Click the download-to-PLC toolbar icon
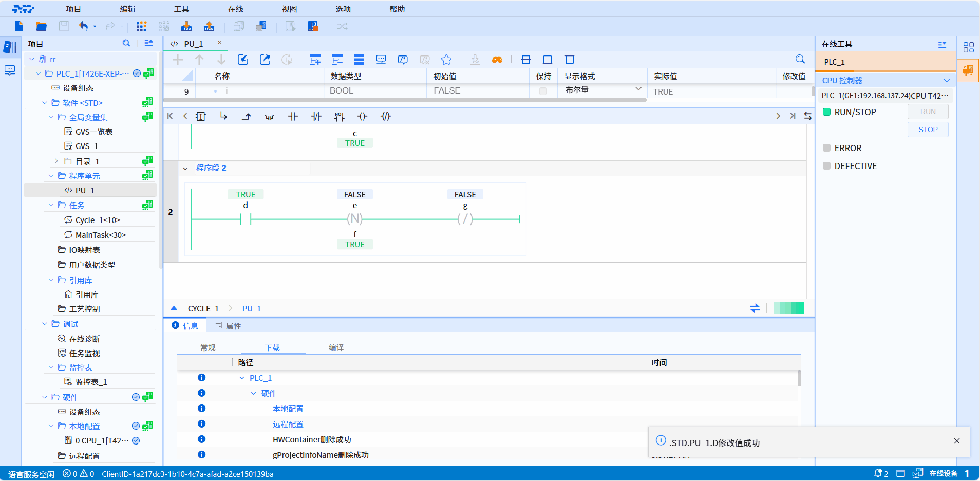This screenshot has height=481, width=980. (186, 26)
